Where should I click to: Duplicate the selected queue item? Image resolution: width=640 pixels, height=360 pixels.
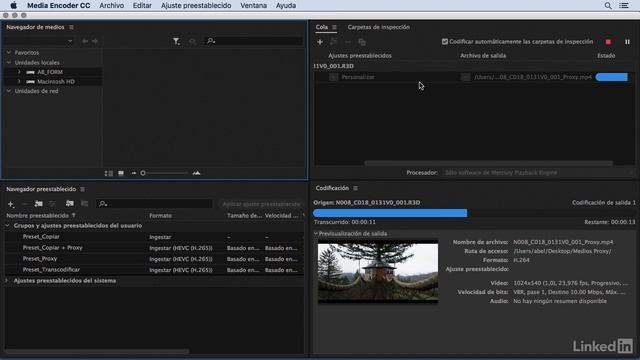(x=362, y=42)
